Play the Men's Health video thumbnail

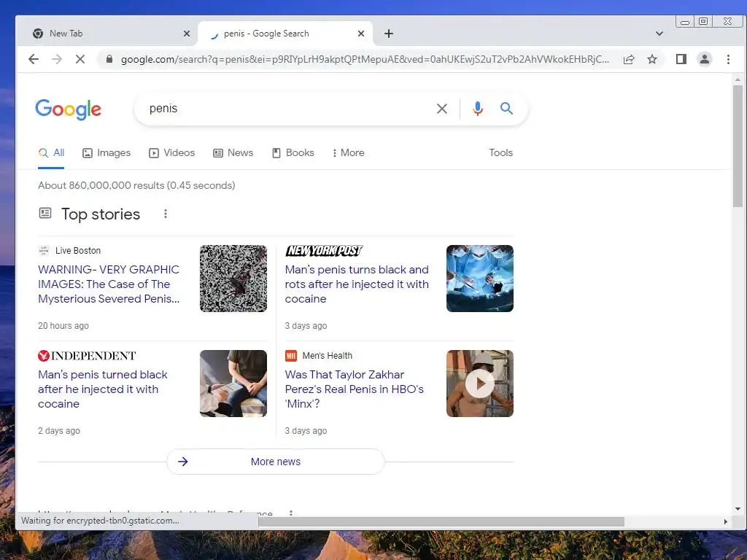click(480, 384)
